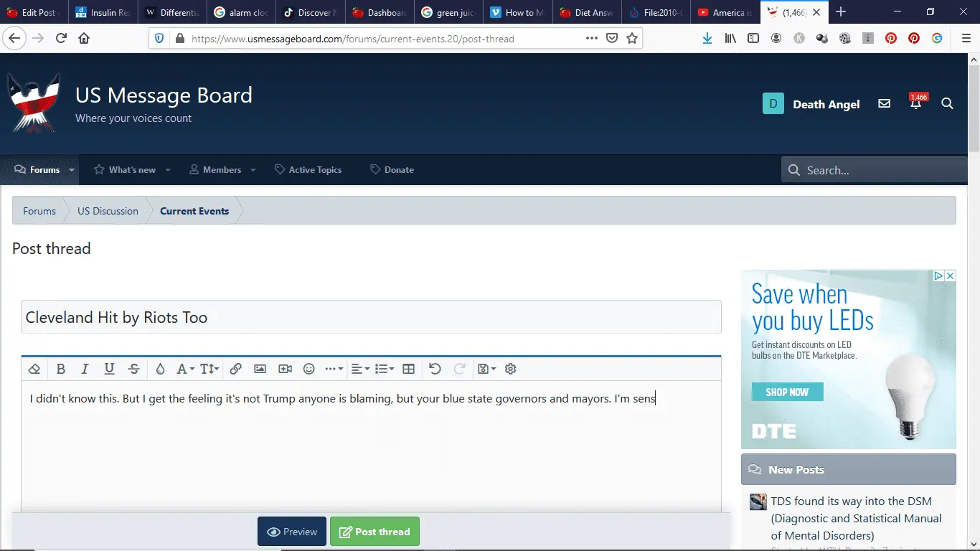Close the LED ad with the X icon
980x551 pixels.
(x=950, y=276)
